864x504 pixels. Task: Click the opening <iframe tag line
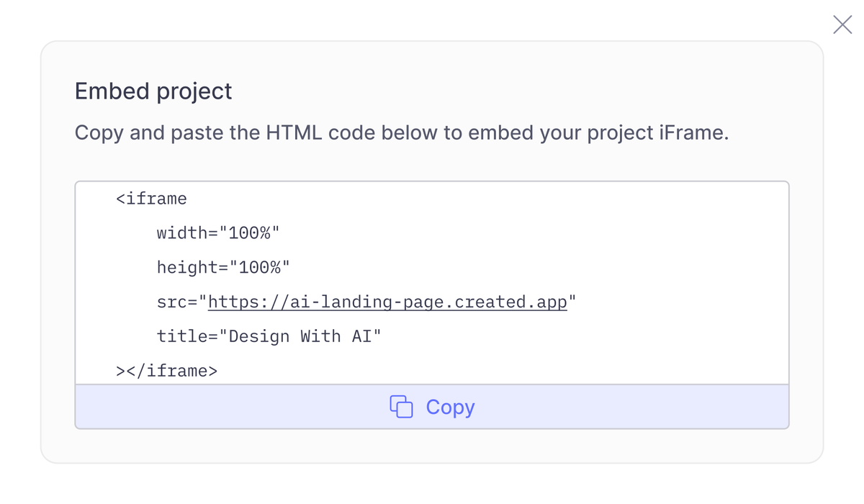point(151,199)
